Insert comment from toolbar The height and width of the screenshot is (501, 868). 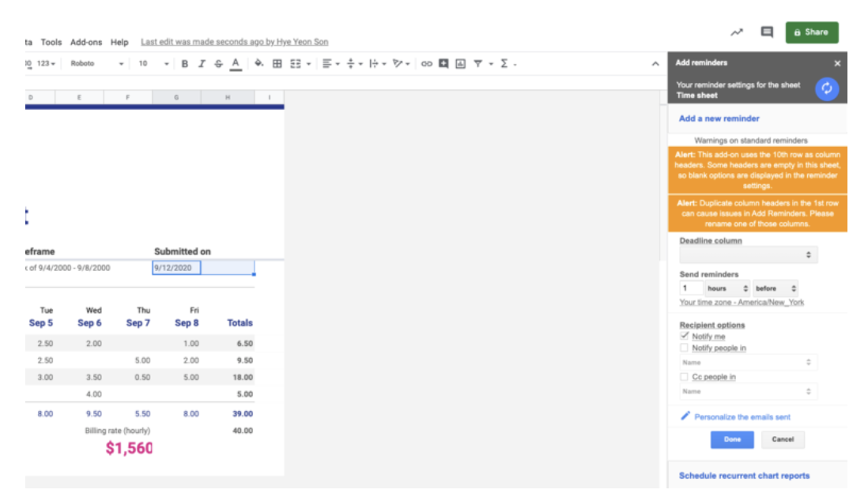(443, 64)
